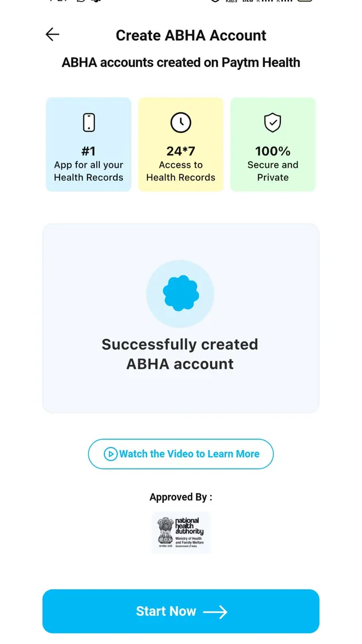Click the "Successfully created ABHA account" message
The height and width of the screenshot is (644, 362).
point(180,354)
